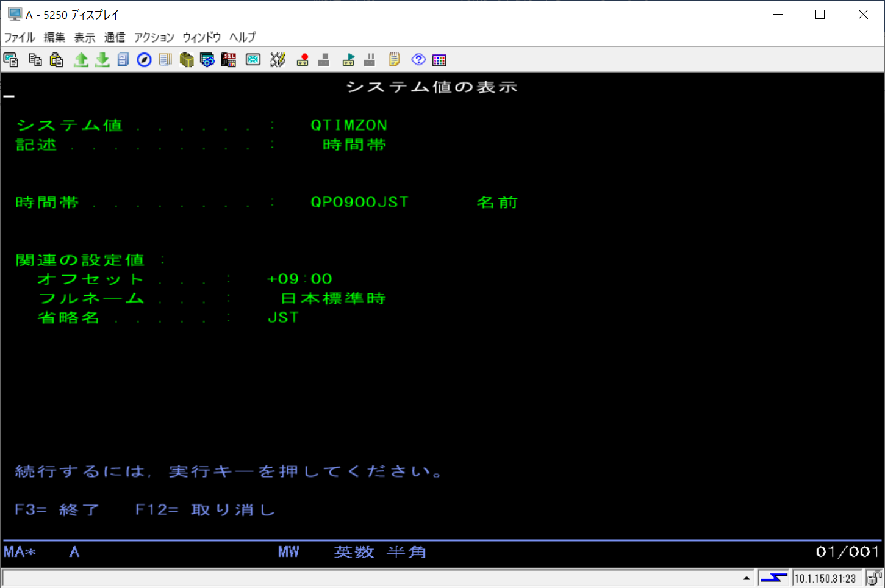Click the 時間帯 description value
The image size is (885, 588).
[354, 145]
